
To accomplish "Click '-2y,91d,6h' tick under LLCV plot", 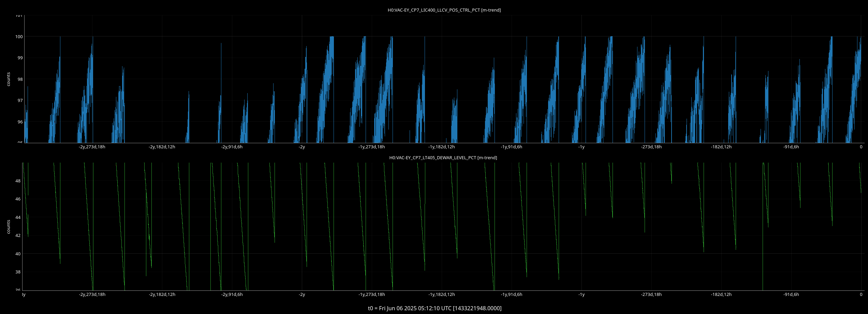I will coord(232,147).
